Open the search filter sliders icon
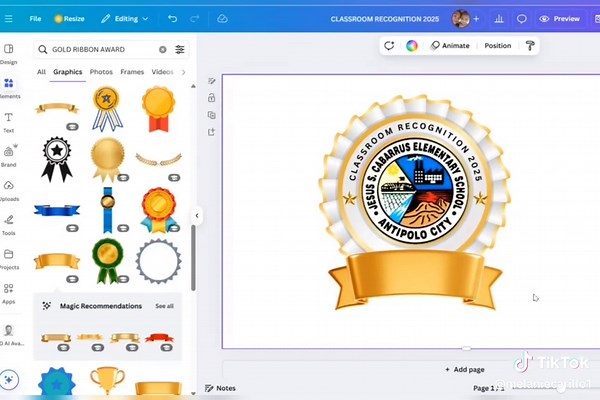Screen dimensions: 600x400 click(179, 49)
